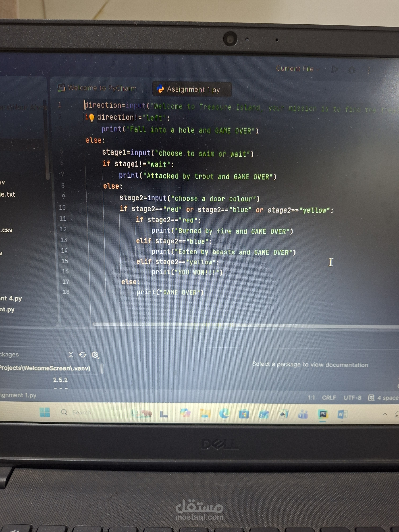Open the file ending in 'nt.py' in project tree
399x532 pixels.
7,309
